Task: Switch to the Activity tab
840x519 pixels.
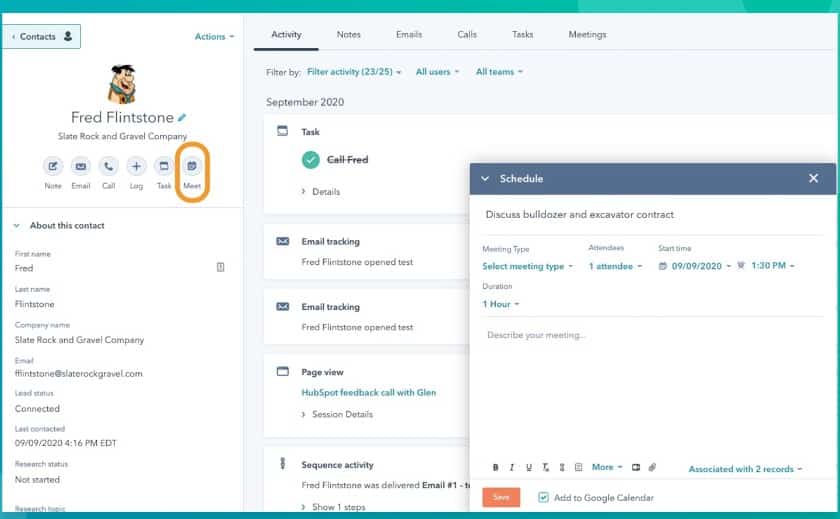Action: (x=286, y=34)
